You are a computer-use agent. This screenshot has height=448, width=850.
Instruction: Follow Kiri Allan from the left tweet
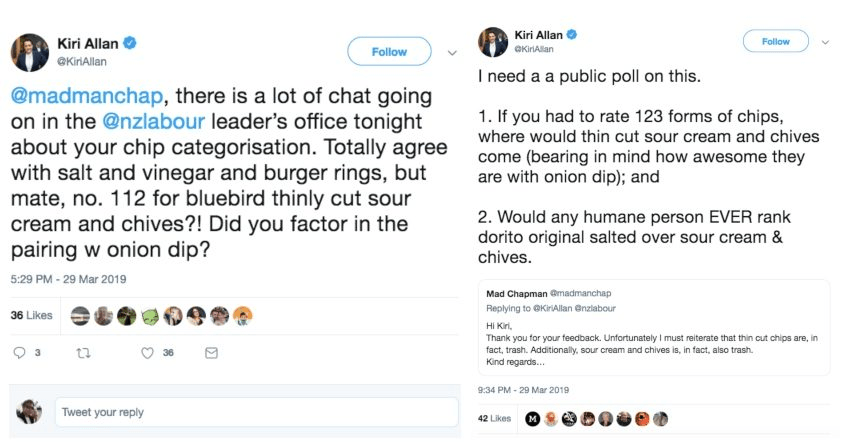pyautogui.click(x=389, y=52)
